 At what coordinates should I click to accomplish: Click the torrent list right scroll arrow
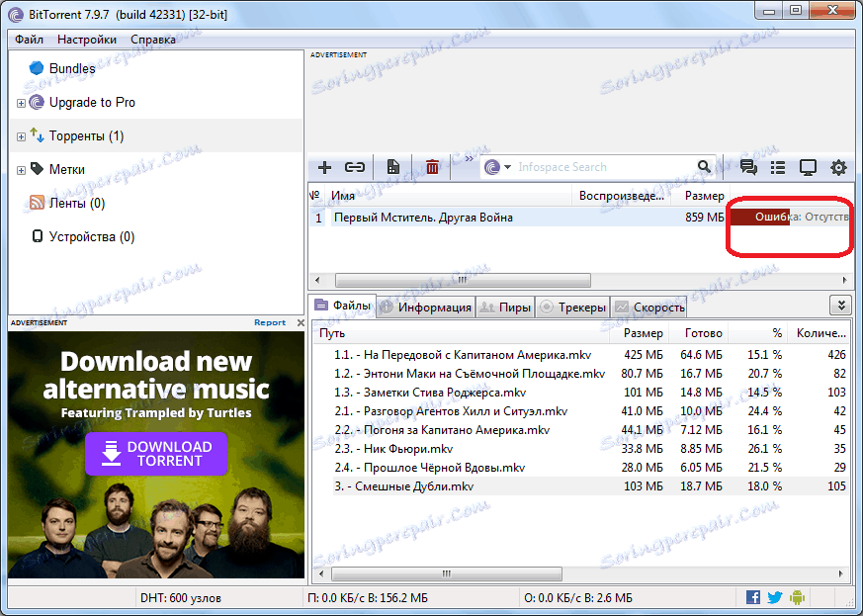(x=845, y=280)
